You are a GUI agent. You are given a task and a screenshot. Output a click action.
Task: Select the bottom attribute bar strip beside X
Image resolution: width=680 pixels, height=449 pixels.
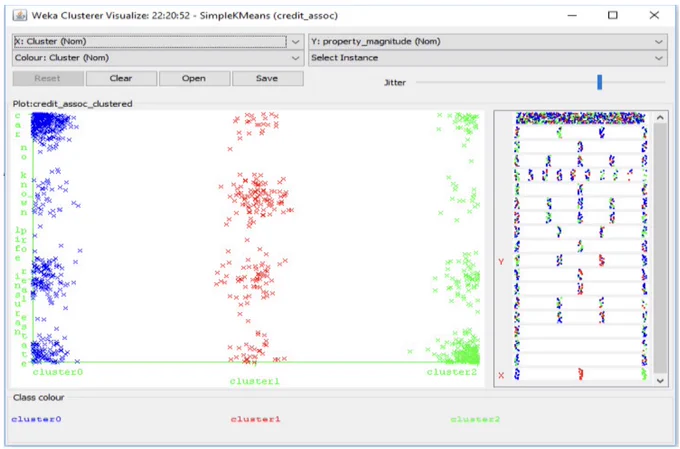point(580,374)
